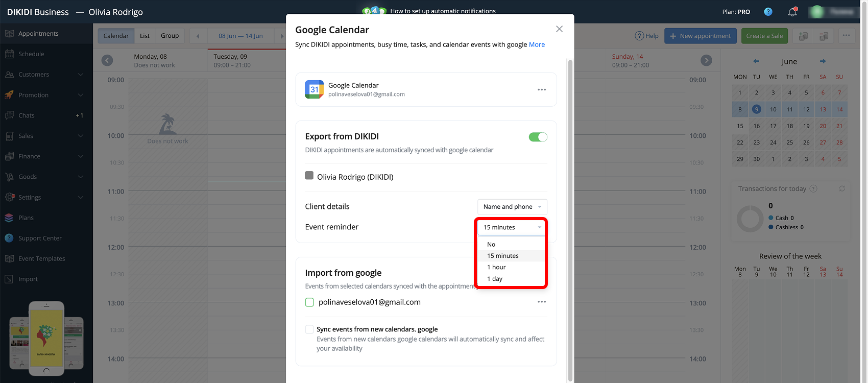Screen dimensions: 868x383
Task: Open polinaveselova01@gmail.com import options ellipsis
Action: tap(542, 302)
